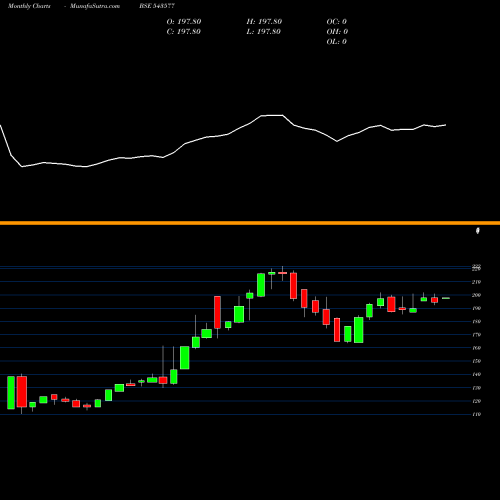Click the "Monthly Charts" title text

[29, 6]
